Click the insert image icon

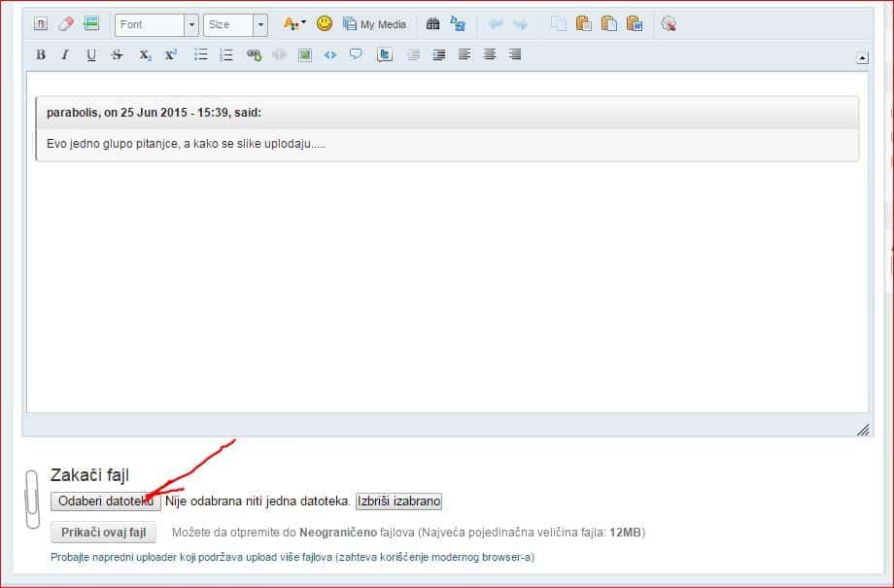point(305,54)
